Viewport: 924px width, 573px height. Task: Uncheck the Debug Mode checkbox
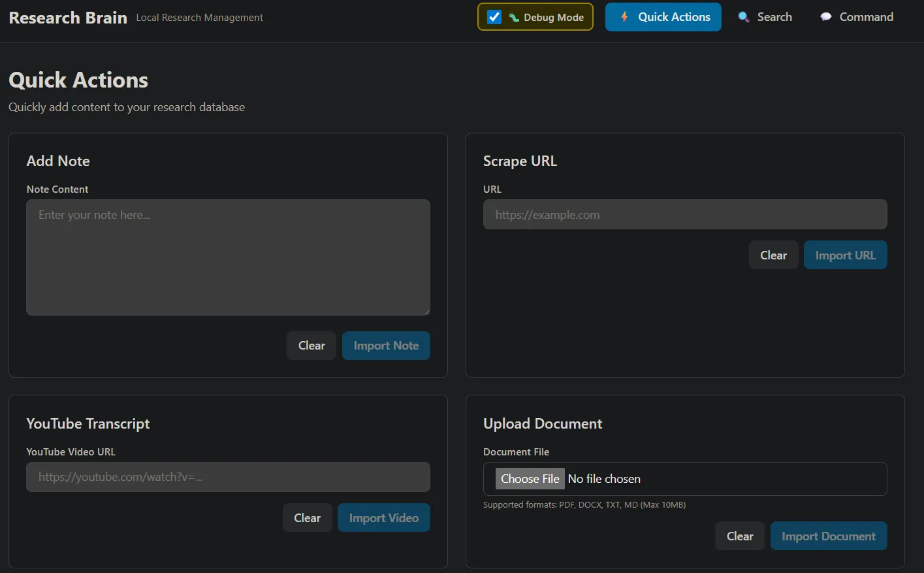(494, 17)
